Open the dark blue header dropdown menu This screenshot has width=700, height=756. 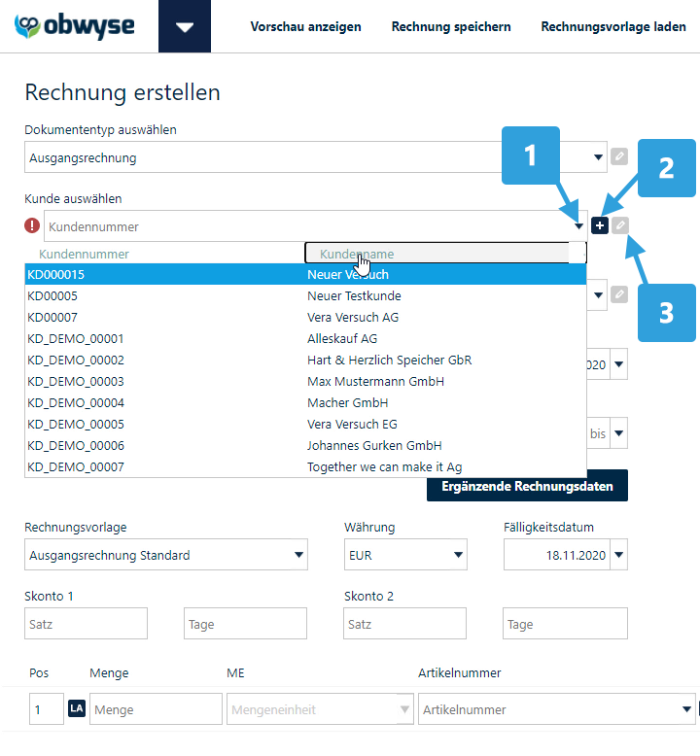[x=185, y=26]
